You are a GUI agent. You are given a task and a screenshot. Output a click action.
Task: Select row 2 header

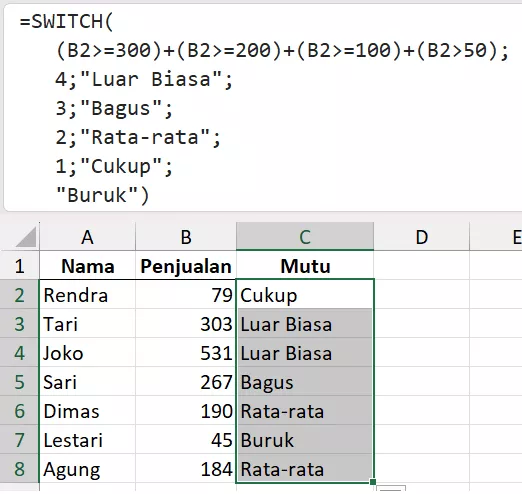coord(19,295)
